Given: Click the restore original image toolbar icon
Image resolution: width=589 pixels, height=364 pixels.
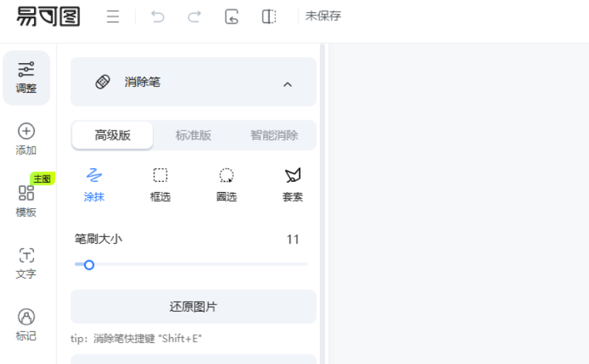Looking at the screenshot, I should tap(231, 17).
